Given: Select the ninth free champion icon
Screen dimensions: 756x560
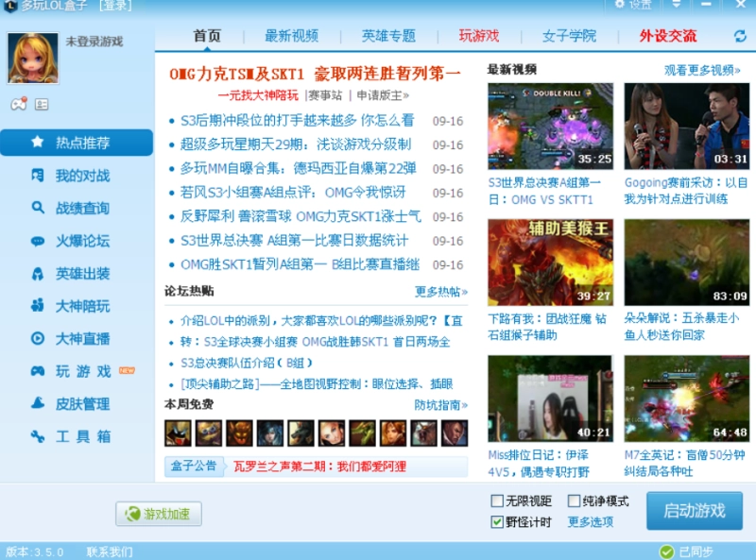Looking at the screenshot, I should [x=423, y=433].
